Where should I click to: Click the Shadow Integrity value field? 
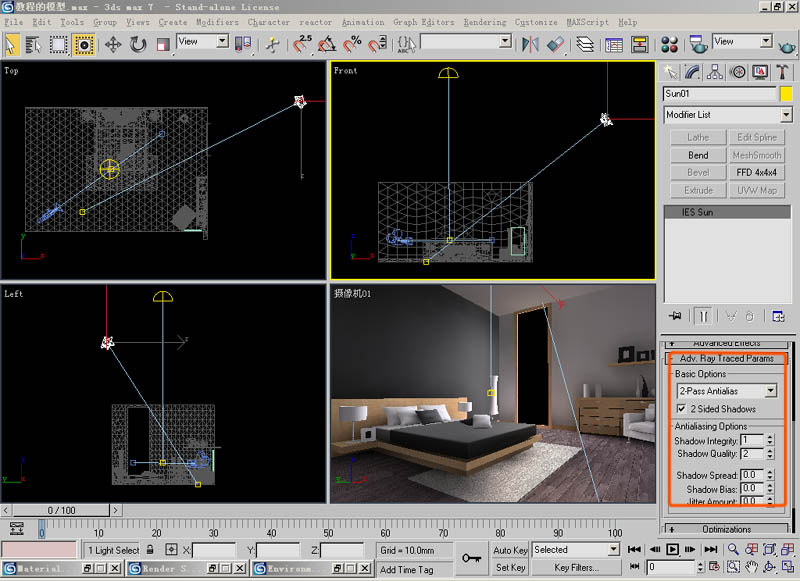pos(753,440)
